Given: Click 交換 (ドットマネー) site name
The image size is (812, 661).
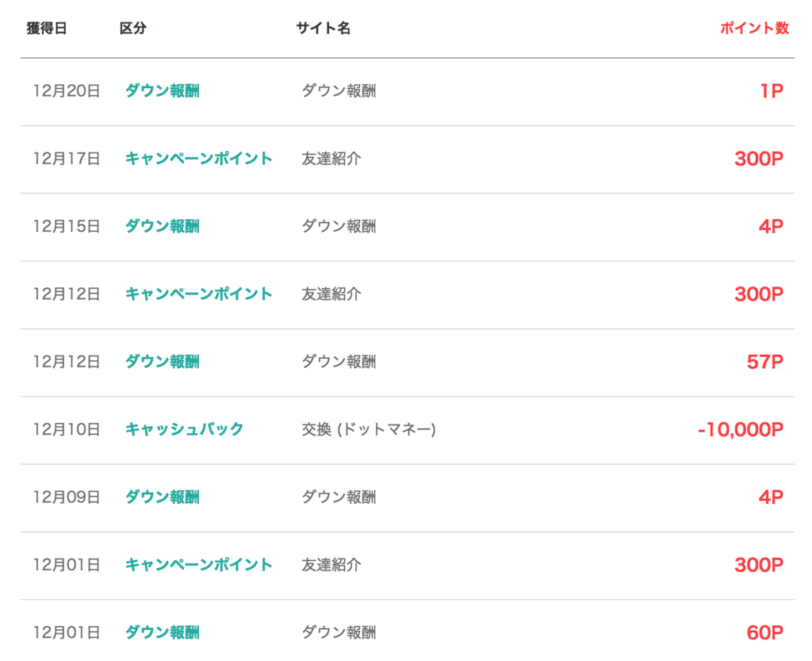Looking at the screenshot, I should tap(369, 429).
